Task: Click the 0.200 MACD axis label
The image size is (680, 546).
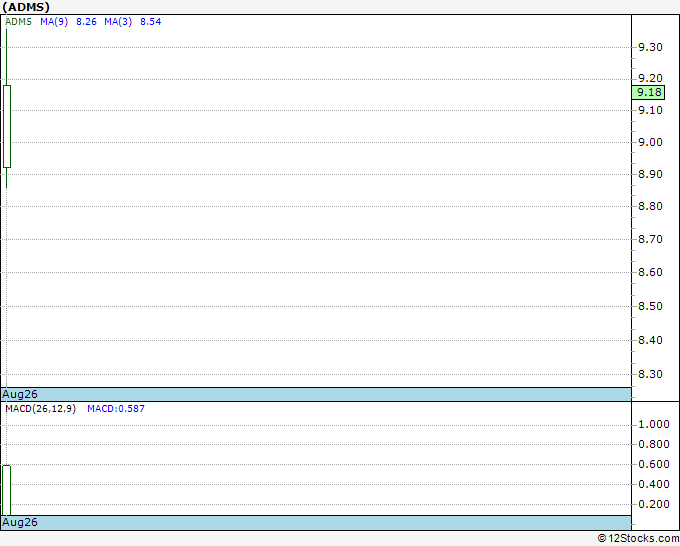Action: coord(654,504)
